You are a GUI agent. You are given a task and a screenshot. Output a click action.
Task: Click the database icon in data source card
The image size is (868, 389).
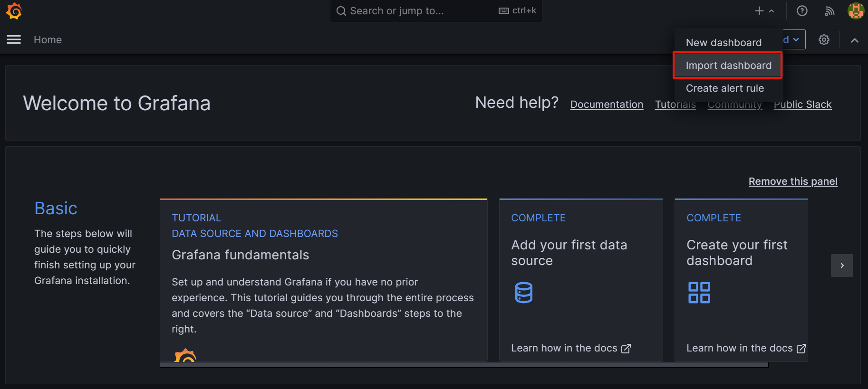coord(523,293)
